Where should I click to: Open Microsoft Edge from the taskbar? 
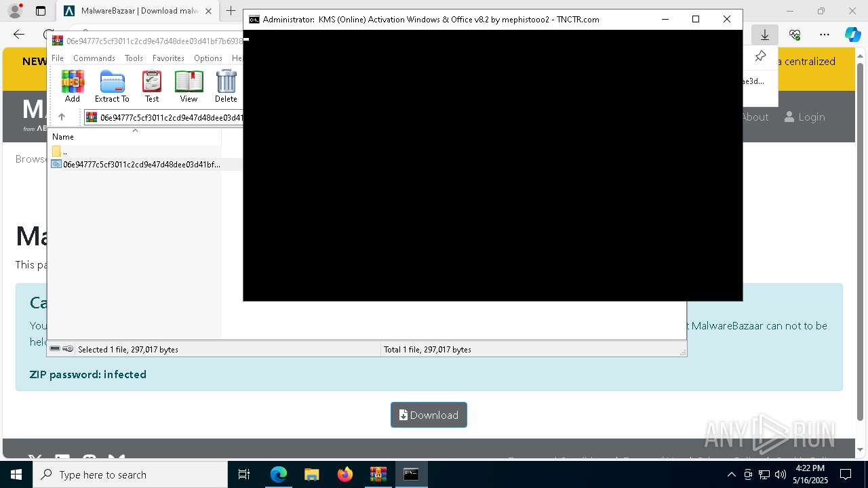[279, 474]
